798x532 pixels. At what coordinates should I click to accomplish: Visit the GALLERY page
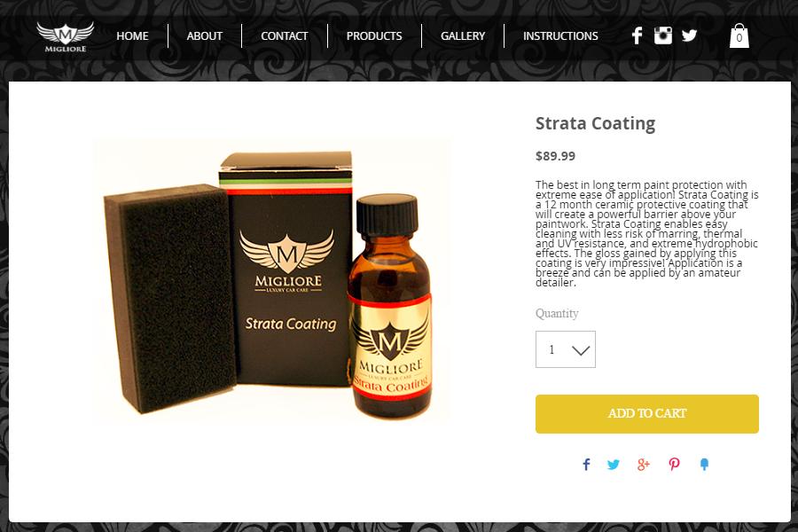click(463, 36)
